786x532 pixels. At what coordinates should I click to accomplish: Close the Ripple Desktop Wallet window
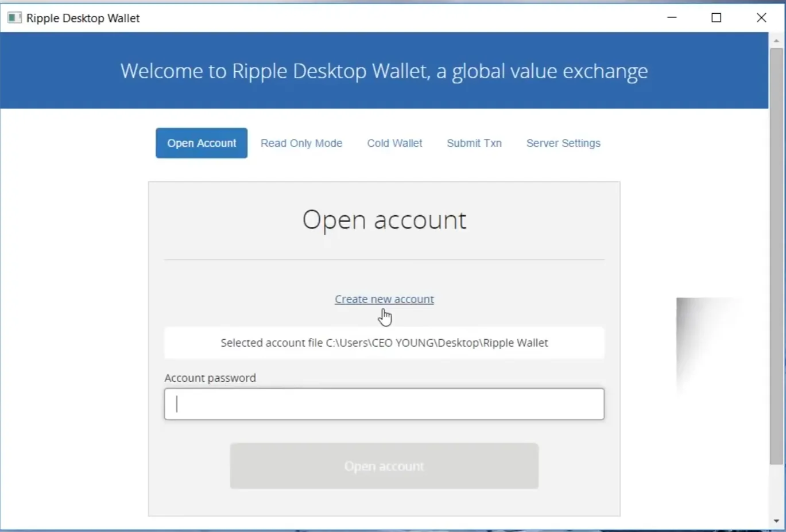(761, 18)
